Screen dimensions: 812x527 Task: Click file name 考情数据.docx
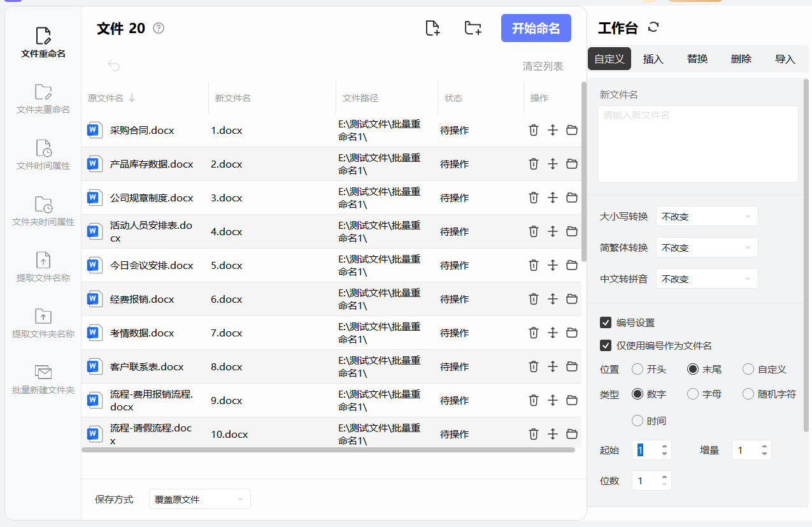pyautogui.click(x=142, y=333)
